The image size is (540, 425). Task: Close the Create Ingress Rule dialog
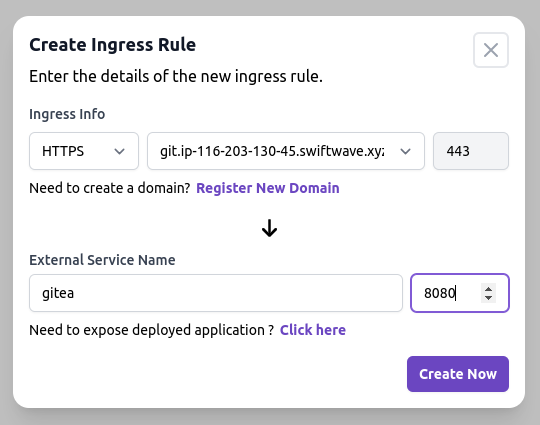pyautogui.click(x=491, y=50)
